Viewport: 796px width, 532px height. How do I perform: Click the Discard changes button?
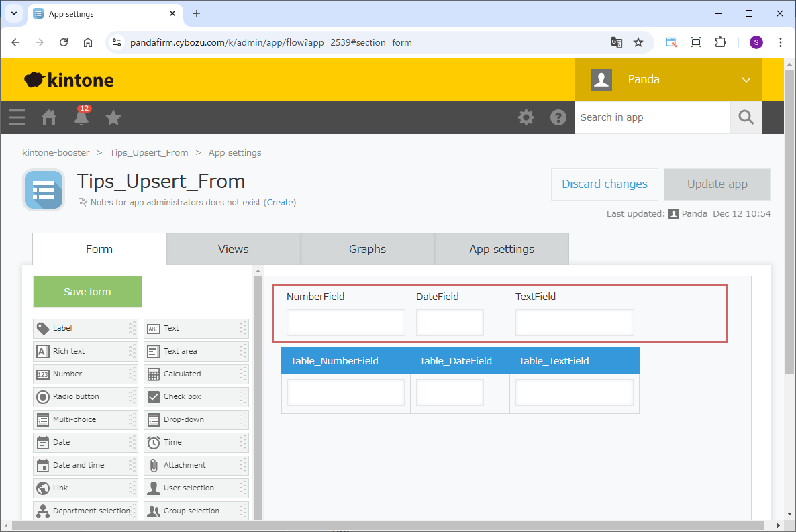(605, 184)
